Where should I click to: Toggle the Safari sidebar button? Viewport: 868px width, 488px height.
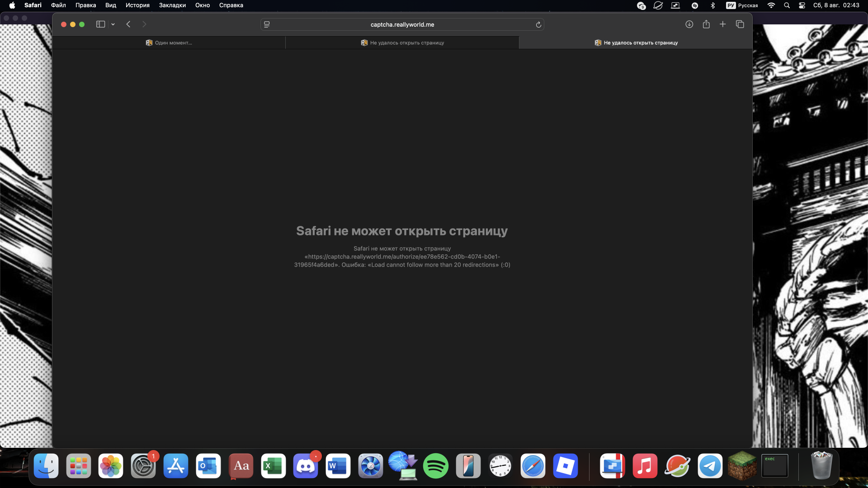[100, 24]
